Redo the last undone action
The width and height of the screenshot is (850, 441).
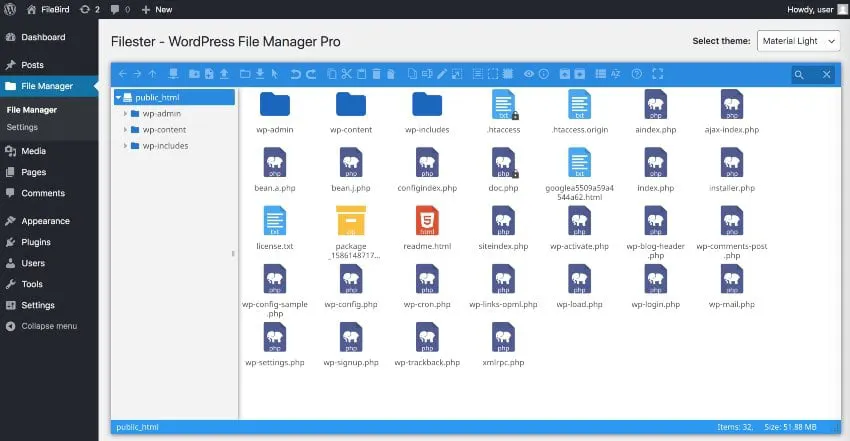pyautogui.click(x=311, y=74)
